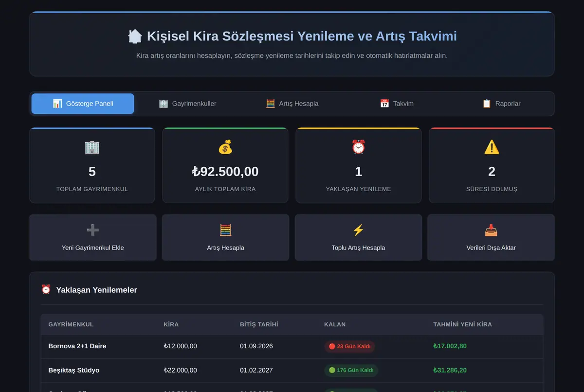This screenshot has width=584, height=392.
Task: Click the Verileri Dışa Aktar button
Action: click(491, 237)
